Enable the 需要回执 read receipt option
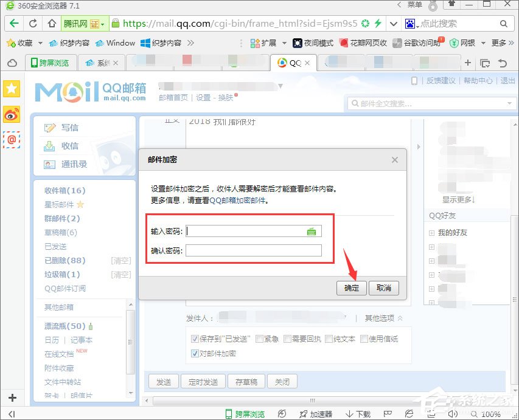Image resolution: width=519 pixels, height=420 pixels. coord(287,339)
